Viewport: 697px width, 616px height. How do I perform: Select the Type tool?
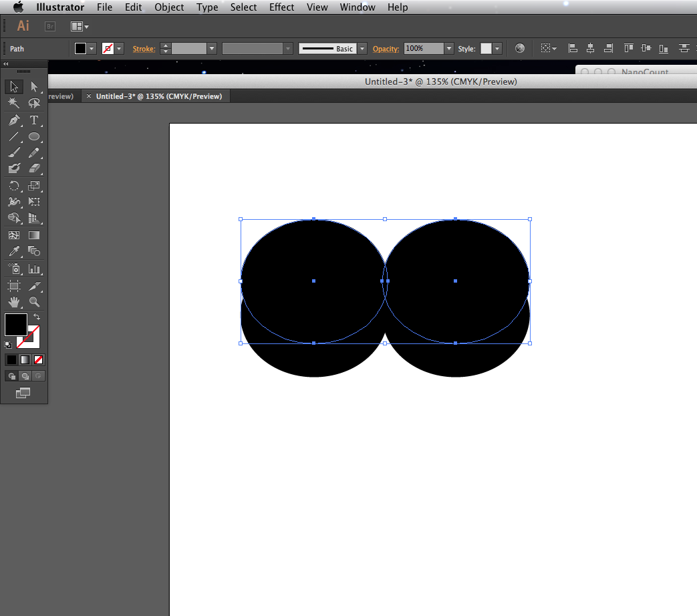[x=34, y=120]
